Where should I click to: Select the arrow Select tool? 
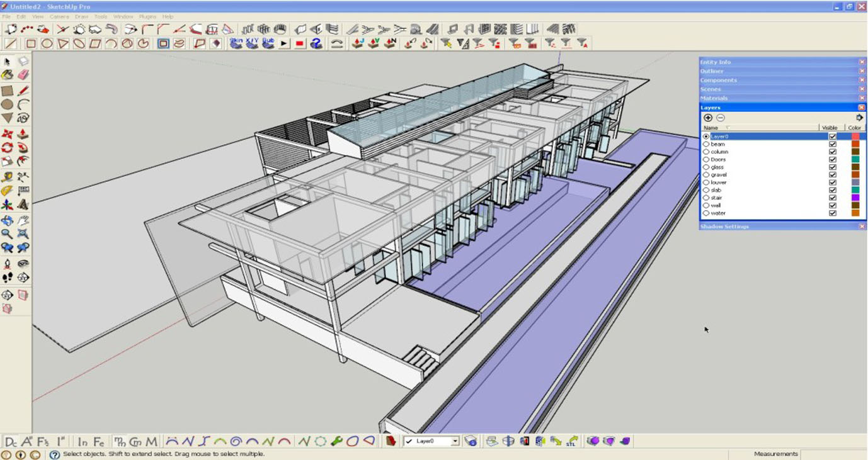[x=7, y=62]
